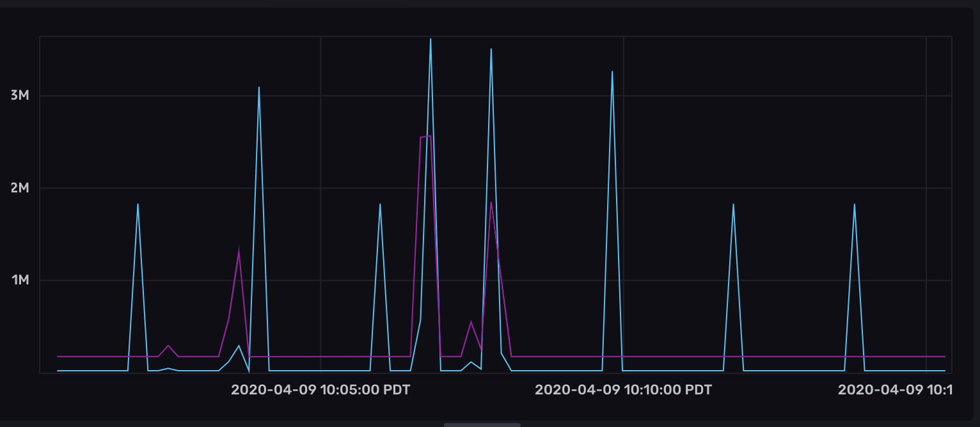This screenshot has height=427, width=980.
Task: Click the 10:10:00 PDT time label
Action: click(x=623, y=390)
